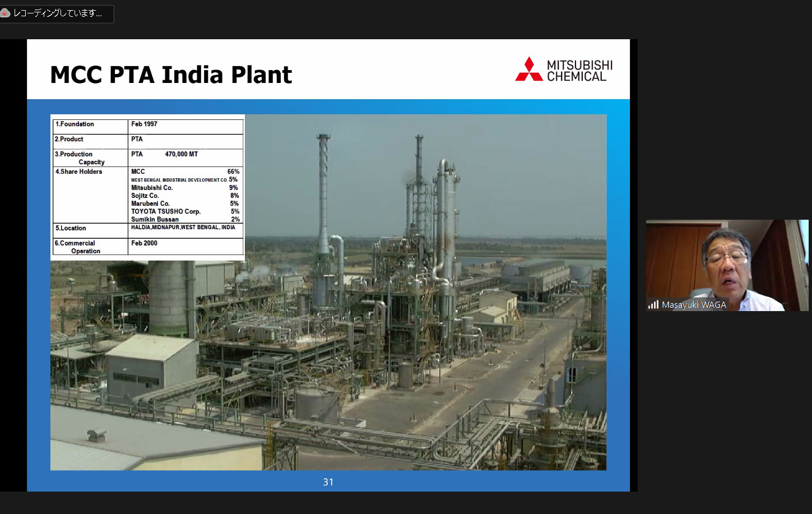
Task: Click the Sumikin Bussan 2% entry
Action: click(x=185, y=219)
